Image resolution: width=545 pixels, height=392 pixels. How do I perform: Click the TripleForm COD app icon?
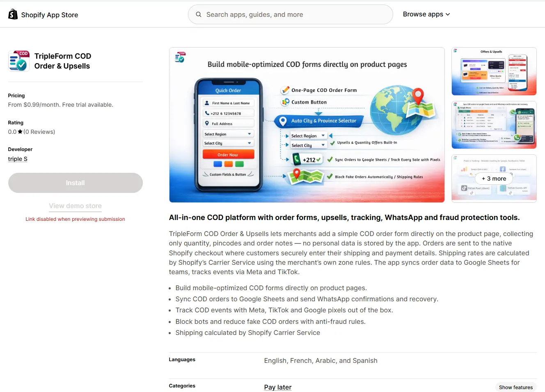pyautogui.click(x=19, y=61)
